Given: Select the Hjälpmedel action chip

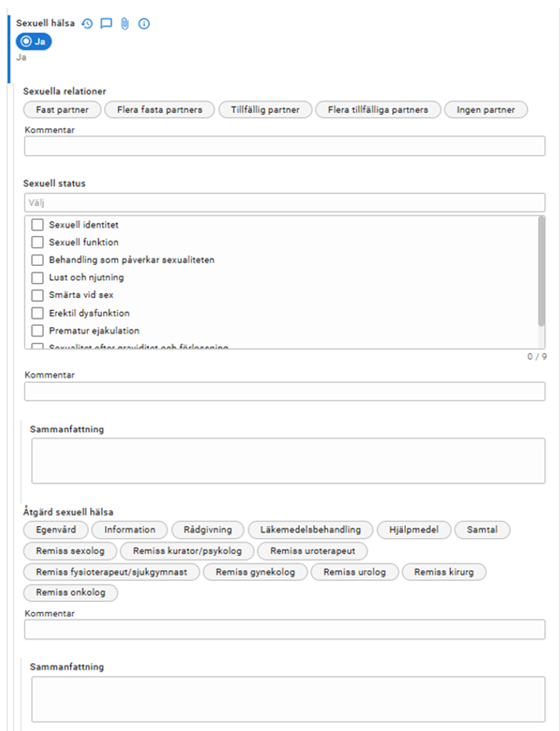Looking at the screenshot, I should pyautogui.click(x=414, y=530).
